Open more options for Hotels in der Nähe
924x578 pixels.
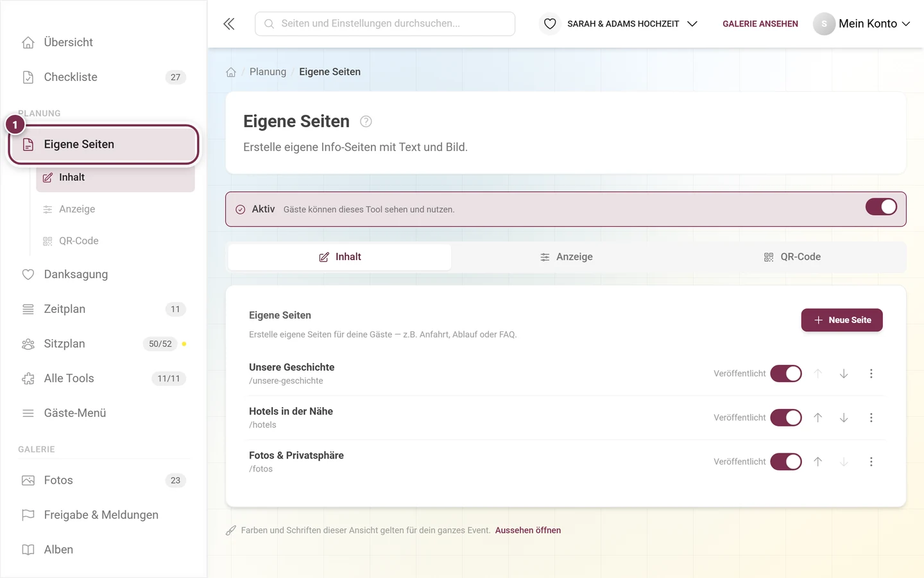click(871, 417)
